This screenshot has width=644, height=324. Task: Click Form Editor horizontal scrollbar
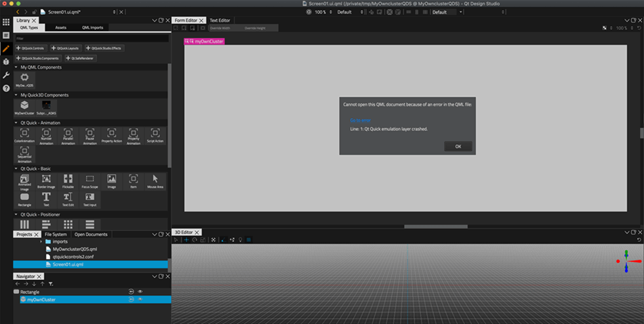(x=436, y=226)
